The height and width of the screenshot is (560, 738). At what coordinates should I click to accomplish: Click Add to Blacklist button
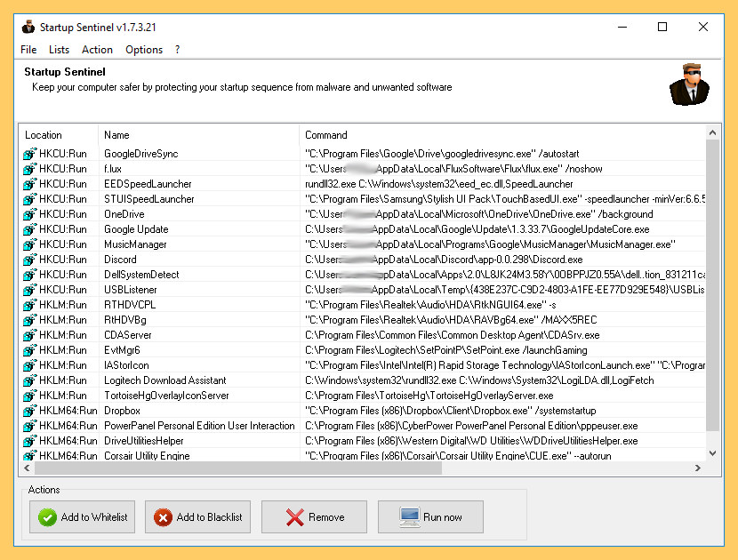tap(197, 516)
